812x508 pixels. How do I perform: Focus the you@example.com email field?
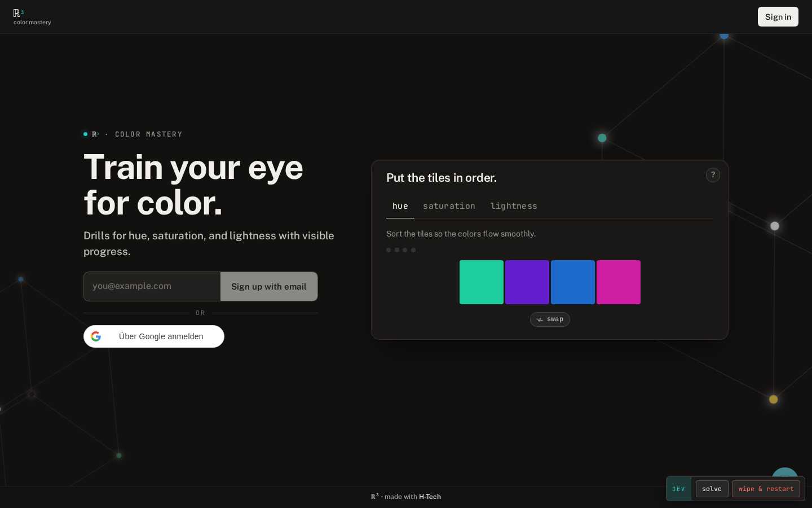(x=152, y=286)
